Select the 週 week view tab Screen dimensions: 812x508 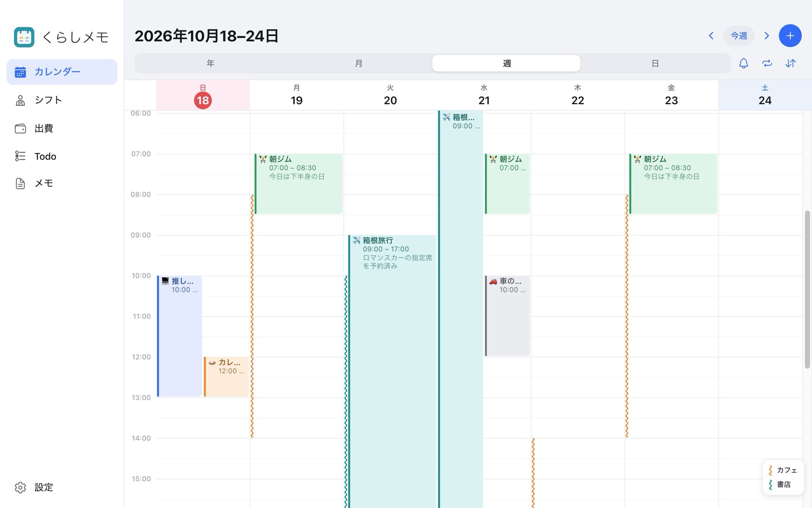506,63
